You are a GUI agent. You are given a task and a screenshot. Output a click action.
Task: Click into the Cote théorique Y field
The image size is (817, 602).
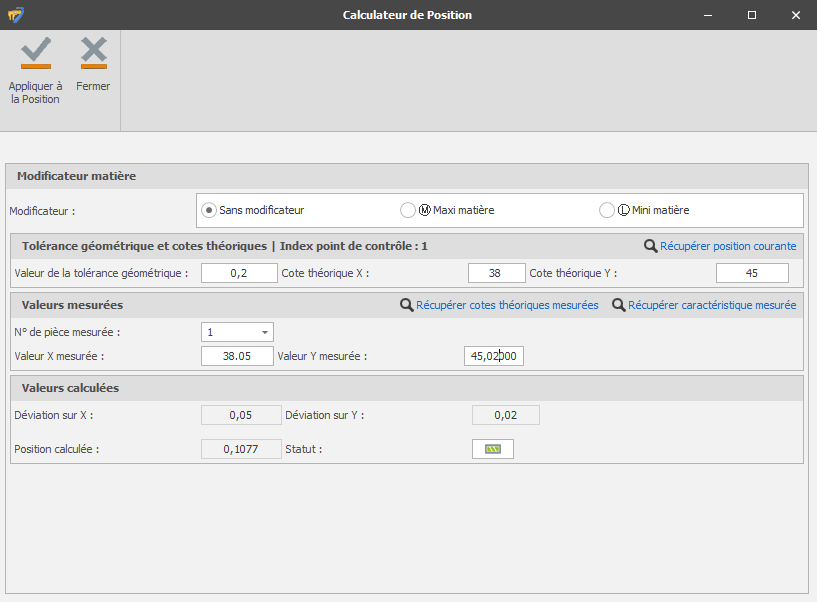(x=752, y=273)
